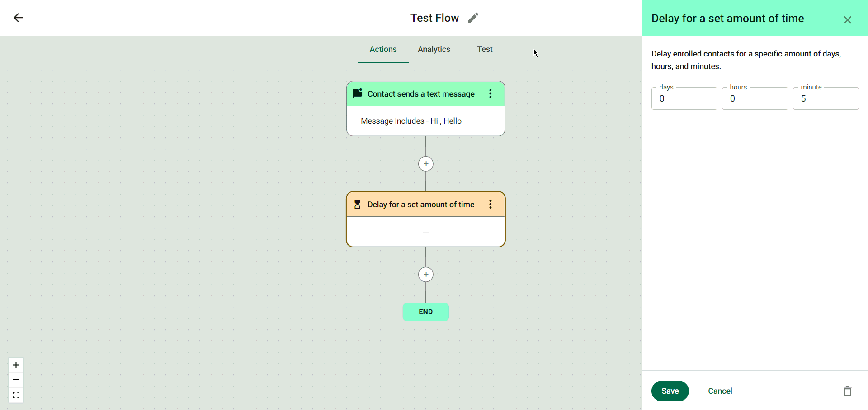Viewport: 868px width, 410px height.
Task: Delete the delay action with trash icon
Action: coord(847,391)
